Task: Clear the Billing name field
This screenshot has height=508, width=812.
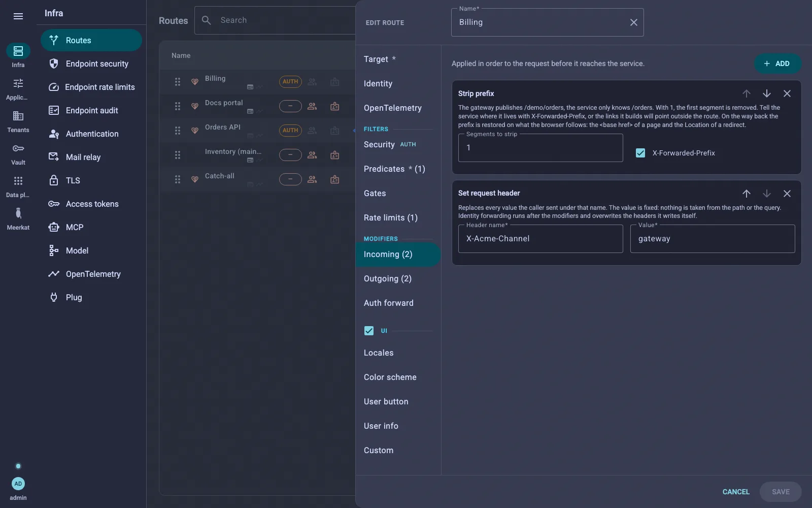Action: coord(633,22)
